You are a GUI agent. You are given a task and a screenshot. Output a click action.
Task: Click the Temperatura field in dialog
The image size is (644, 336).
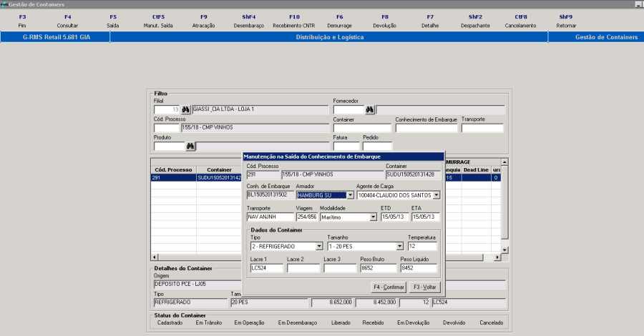[x=422, y=246]
